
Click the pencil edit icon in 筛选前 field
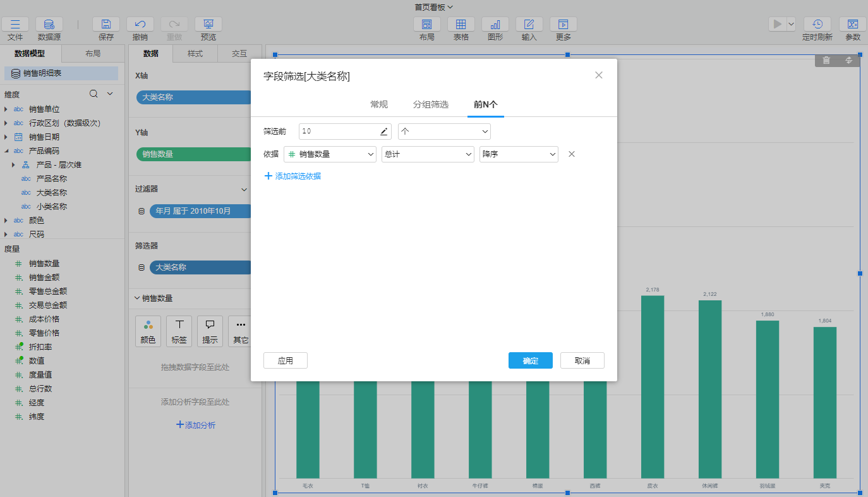[383, 132]
